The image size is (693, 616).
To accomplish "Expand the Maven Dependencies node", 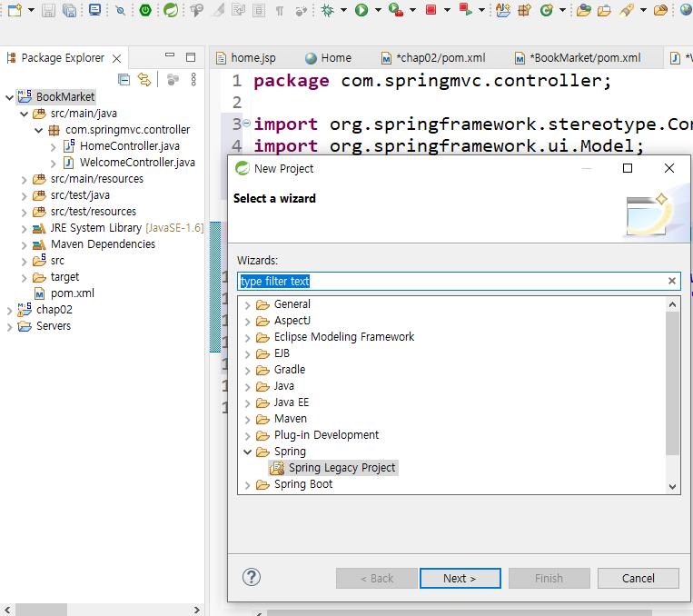I will (25, 245).
